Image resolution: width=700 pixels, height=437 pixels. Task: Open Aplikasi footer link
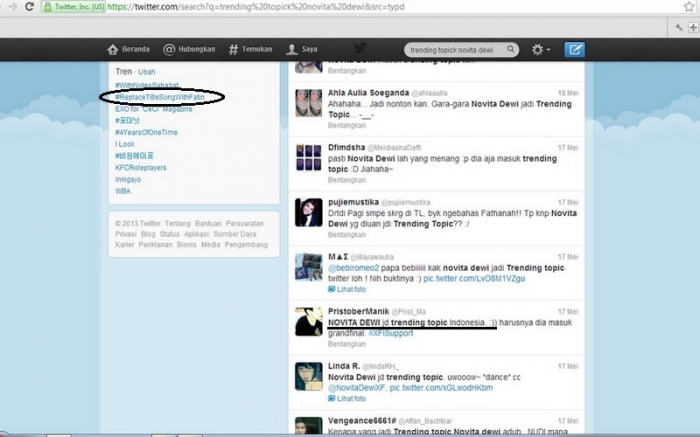coord(196,234)
